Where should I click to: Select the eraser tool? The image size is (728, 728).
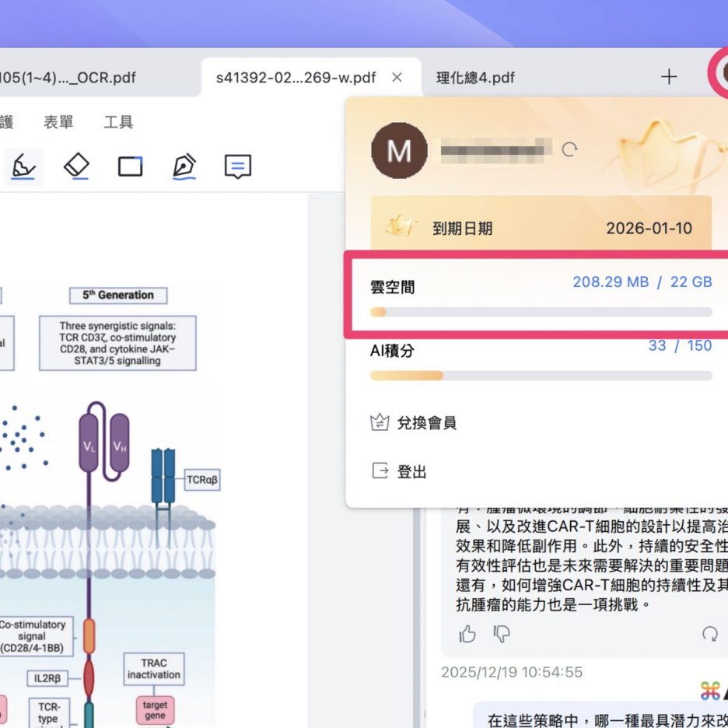(x=76, y=166)
